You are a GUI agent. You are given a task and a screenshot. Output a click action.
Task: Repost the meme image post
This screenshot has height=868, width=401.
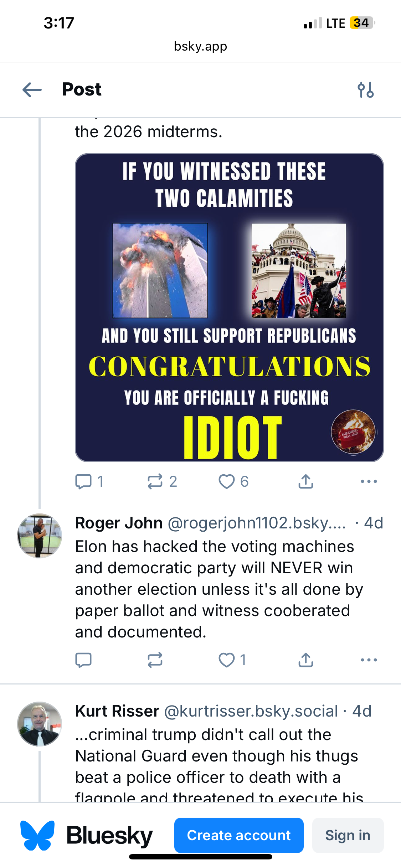155,481
